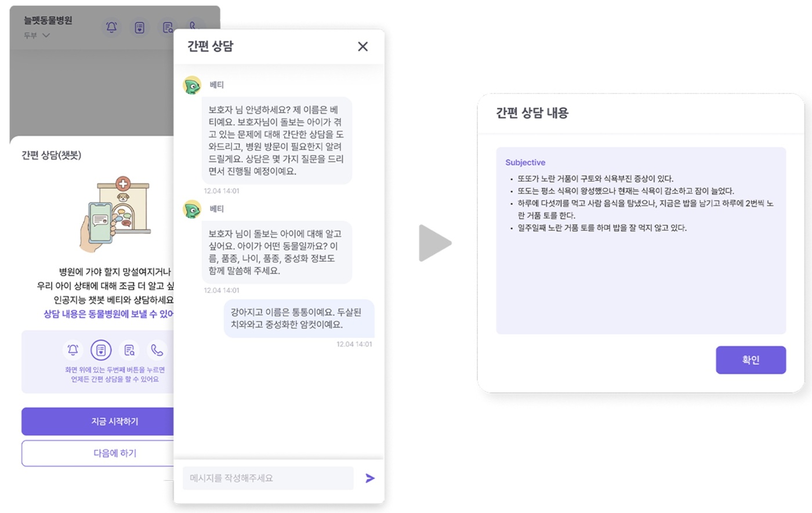
Task: Close the 간편 상담 chat window
Action: click(362, 46)
